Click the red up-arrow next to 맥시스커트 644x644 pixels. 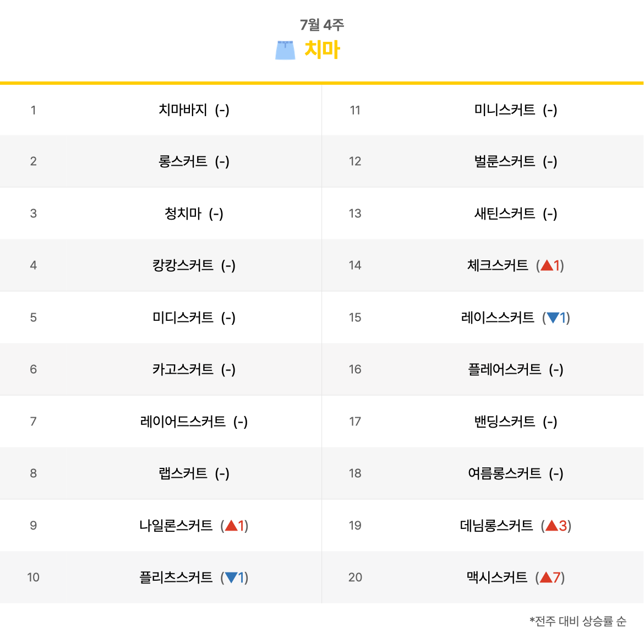(x=546, y=577)
